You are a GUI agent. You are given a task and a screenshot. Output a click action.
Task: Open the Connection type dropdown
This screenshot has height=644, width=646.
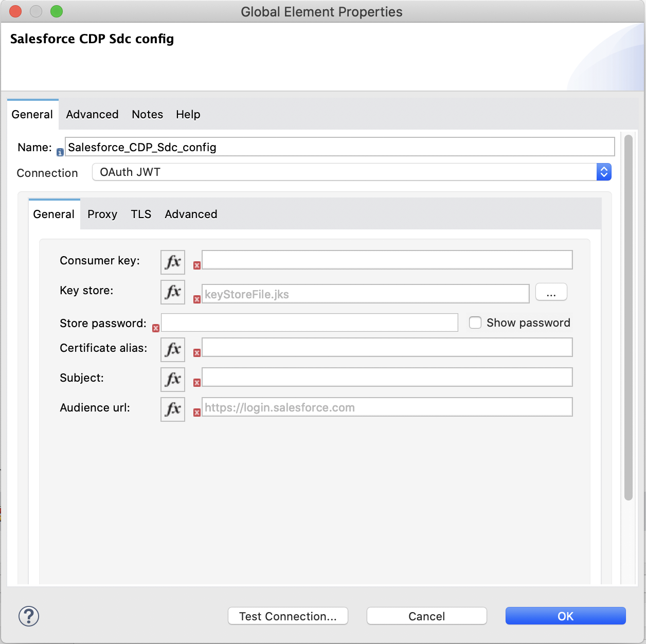(352, 172)
